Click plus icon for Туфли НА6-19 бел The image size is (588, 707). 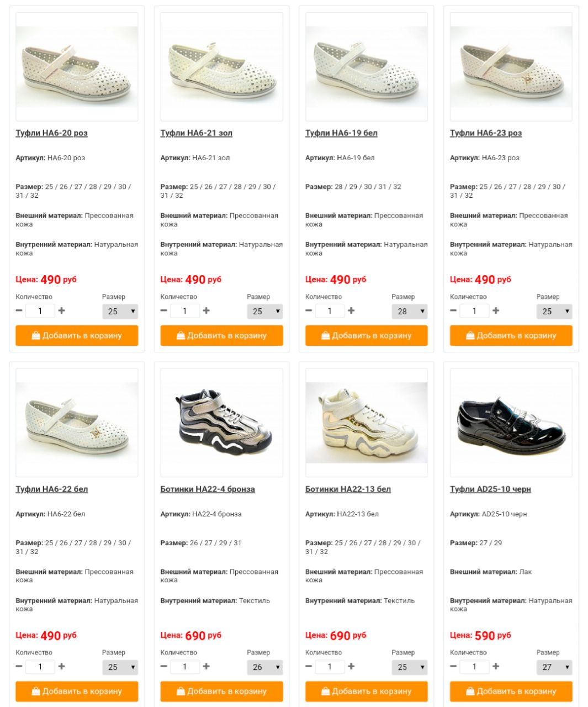[351, 311]
